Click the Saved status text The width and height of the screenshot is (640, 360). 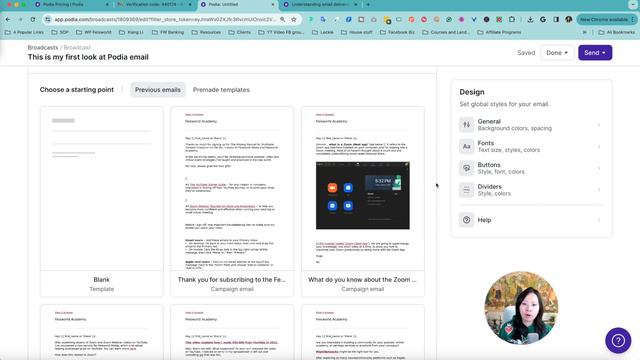pos(526,53)
